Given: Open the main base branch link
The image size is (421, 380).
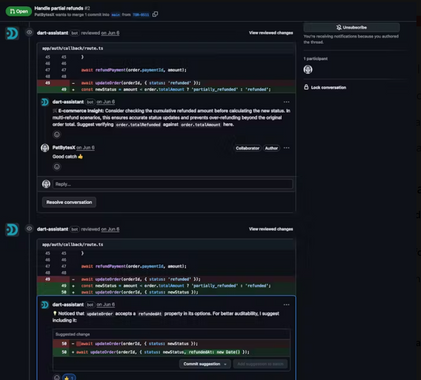Looking at the screenshot, I should pyautogui.click(x=116, y=15).
